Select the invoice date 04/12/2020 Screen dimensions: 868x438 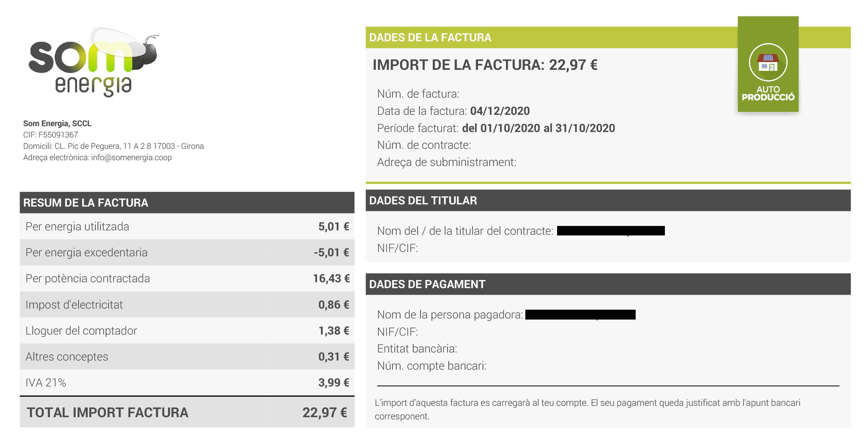500,111
